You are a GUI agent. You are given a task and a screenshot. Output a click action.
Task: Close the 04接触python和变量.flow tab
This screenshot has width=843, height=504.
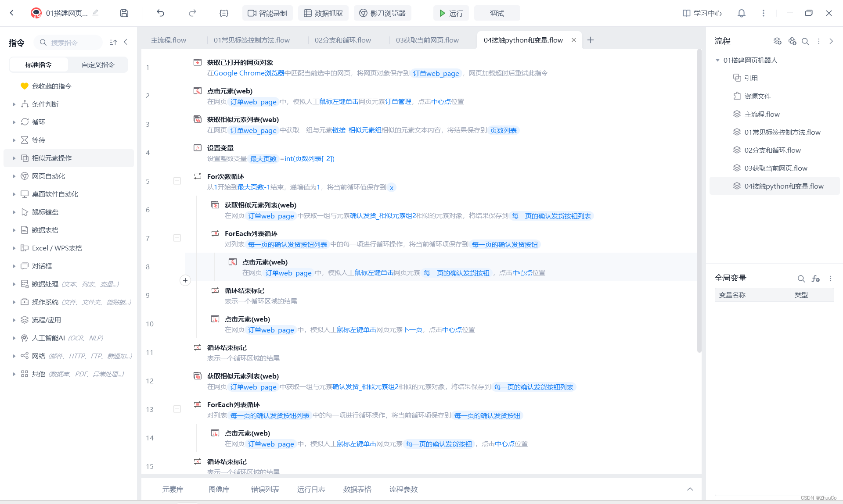[573, 40]
